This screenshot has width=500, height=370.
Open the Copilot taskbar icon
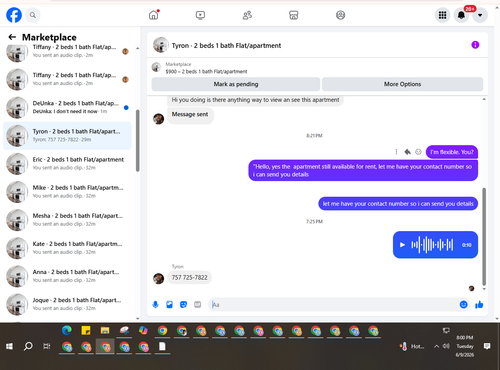(143, 330)
